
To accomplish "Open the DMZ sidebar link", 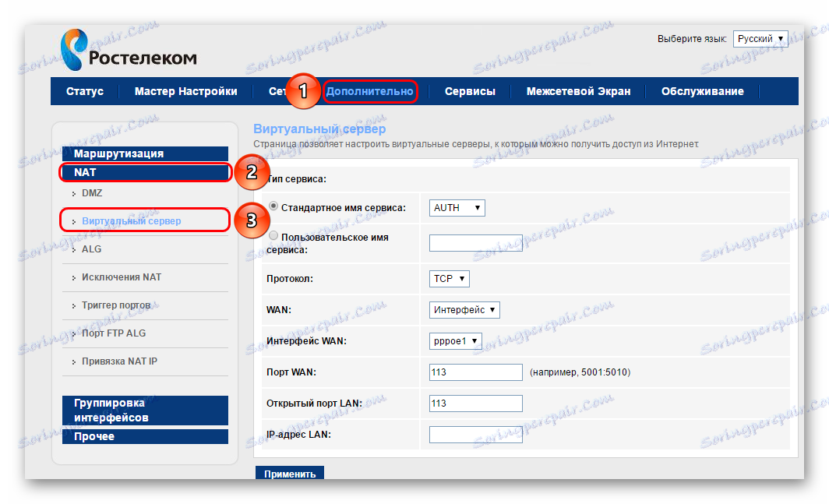I will (x=92, y=193).
